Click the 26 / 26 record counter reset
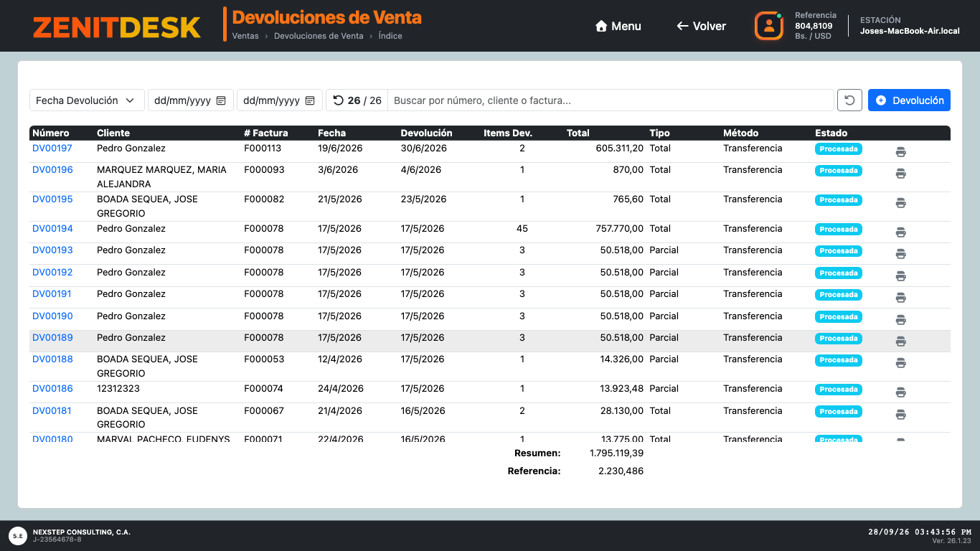The width and height of the screenshot is (980, 551). click(357, 100)
